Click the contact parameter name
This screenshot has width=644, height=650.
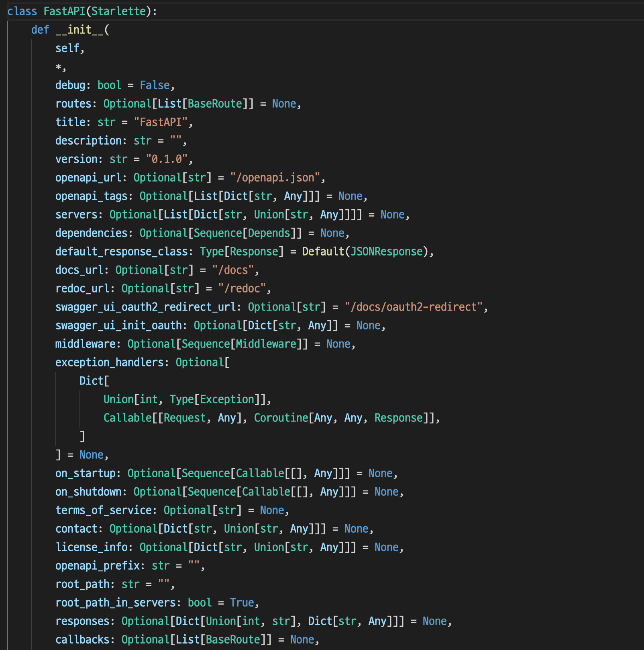(76, 529)
